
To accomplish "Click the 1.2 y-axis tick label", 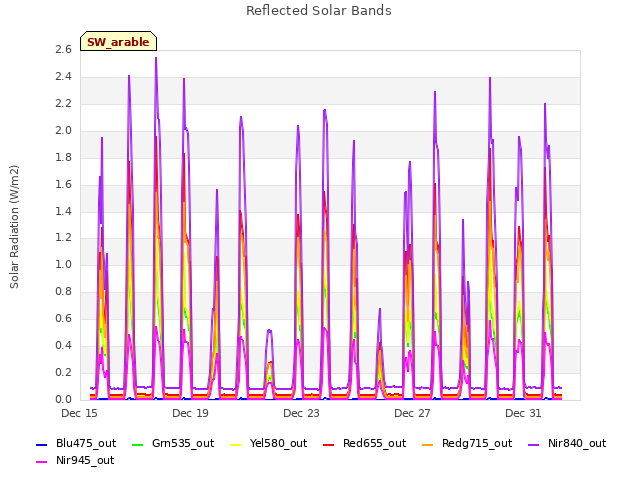I will tap(64, 238).
